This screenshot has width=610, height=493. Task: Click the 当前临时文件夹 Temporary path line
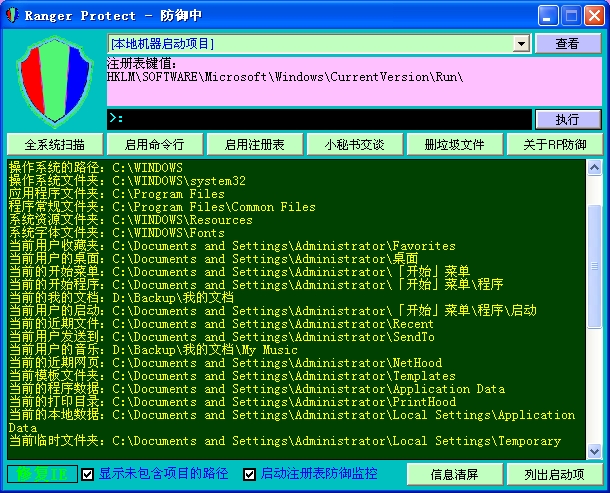coord(285,441)
